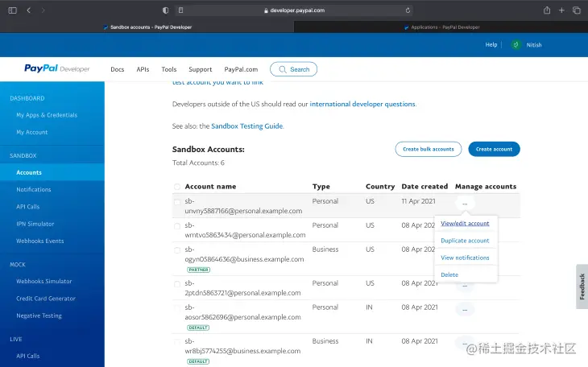Image resolution: width=588 pixels, height=367 pixels.
Task: Go to PayPal.com navigation link
Action: click(x=241, y=69)
